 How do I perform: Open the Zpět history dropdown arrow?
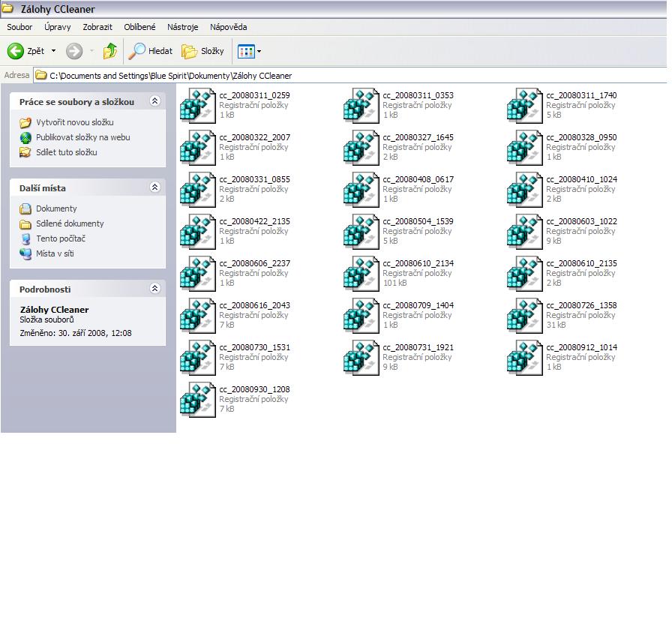pyautogui.click(x=53, y=51)
